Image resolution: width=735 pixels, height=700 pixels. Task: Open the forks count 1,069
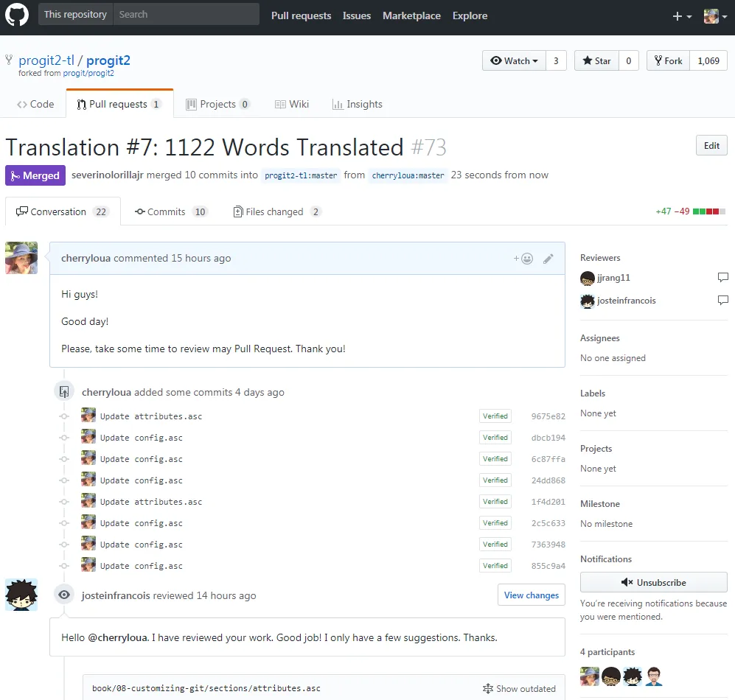[x=708, y=61]
